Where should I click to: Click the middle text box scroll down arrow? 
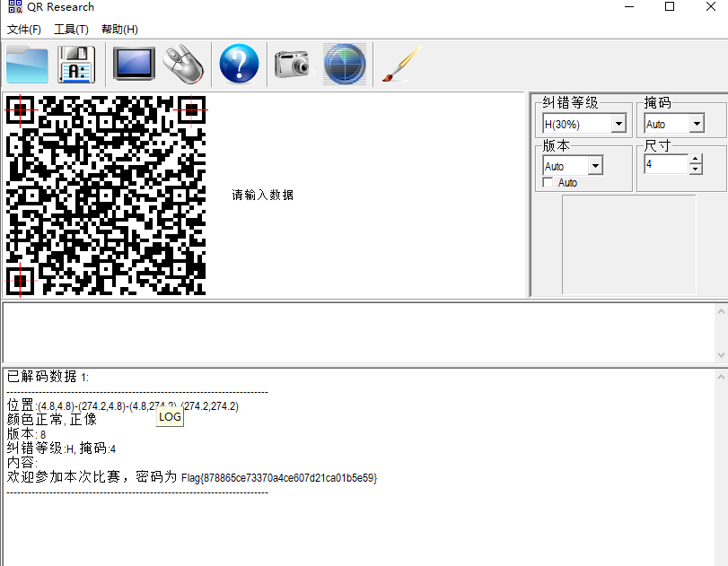point(721,355)
